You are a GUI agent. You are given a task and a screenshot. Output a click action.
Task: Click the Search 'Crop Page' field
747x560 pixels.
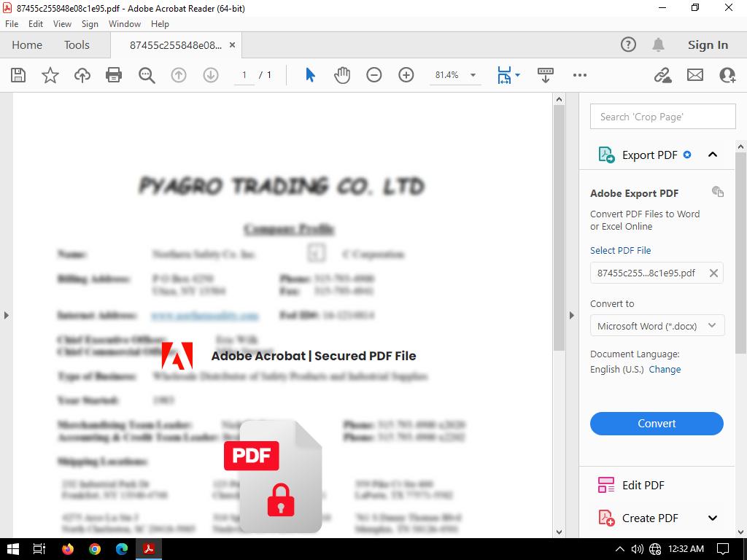pos(662,117)
